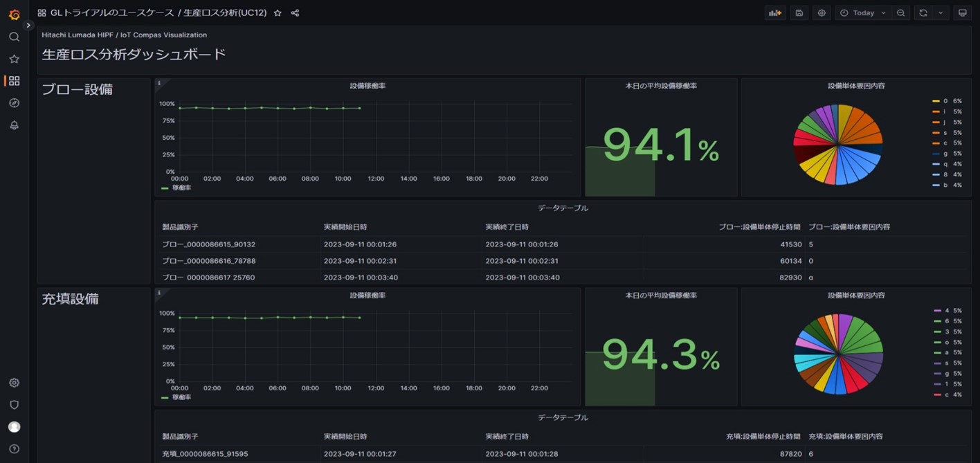980x463 pixels.
Task: Click the Add panel icon
Action: pyautogui.click(x=775, y=13)
